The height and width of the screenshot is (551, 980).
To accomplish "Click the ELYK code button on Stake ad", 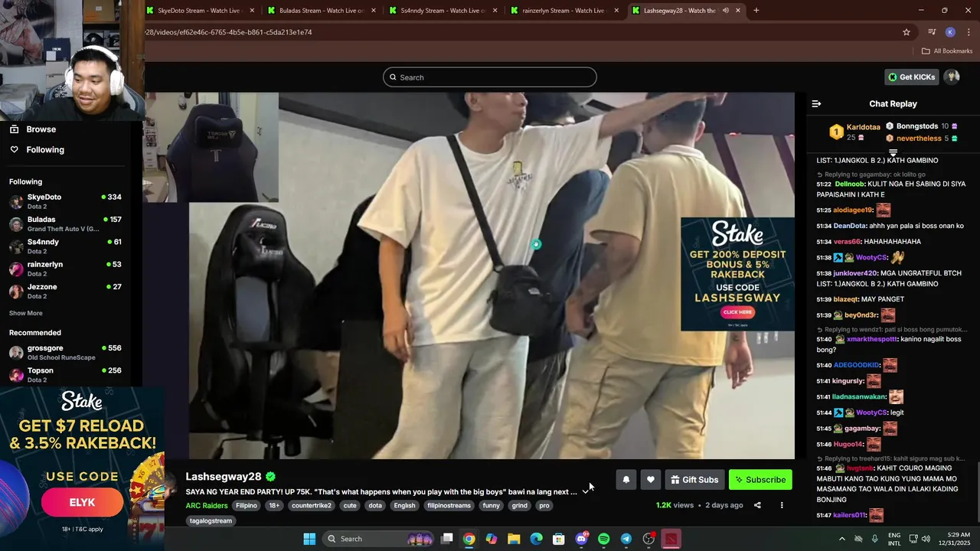I will (x=82, y=503).
